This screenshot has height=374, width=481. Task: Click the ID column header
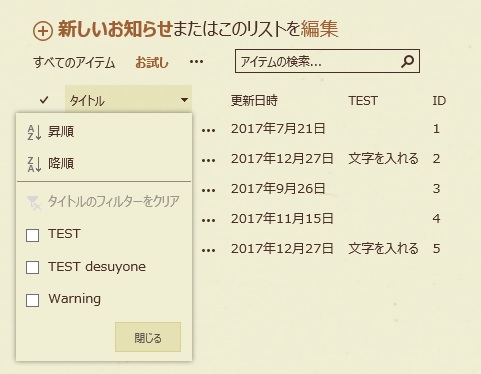point(439,101)
